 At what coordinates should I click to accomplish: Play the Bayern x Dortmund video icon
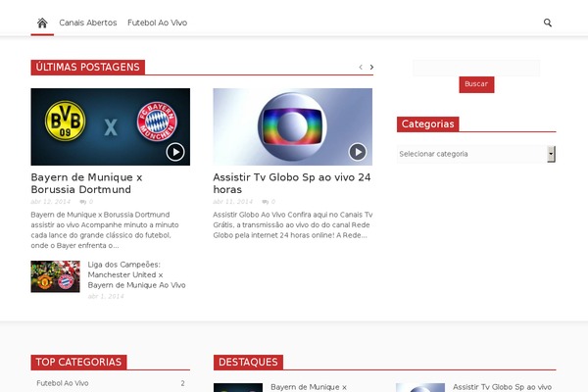pos(175,152)
